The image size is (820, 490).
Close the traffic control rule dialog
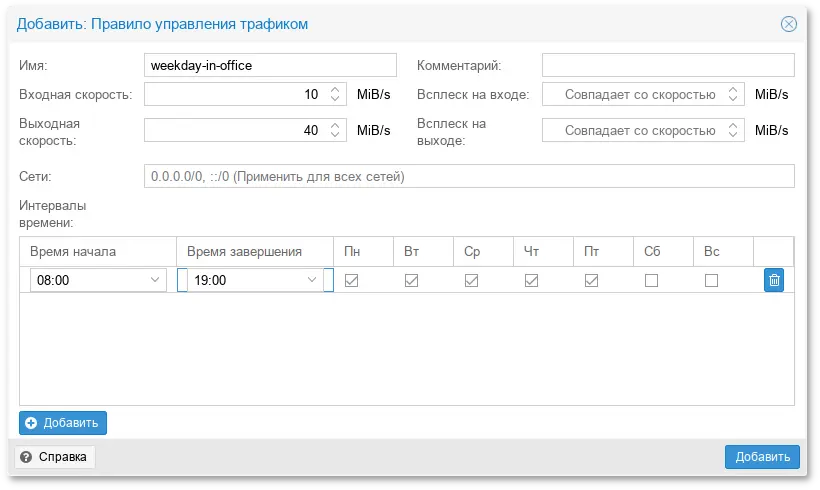[x=789, y=24]
